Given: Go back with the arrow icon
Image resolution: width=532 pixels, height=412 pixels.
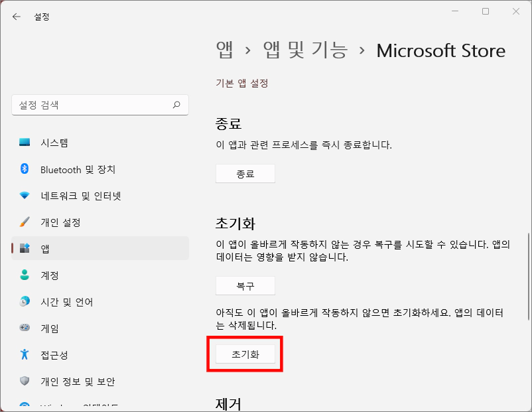Looking at the screenshot, I should pos(17,17).
